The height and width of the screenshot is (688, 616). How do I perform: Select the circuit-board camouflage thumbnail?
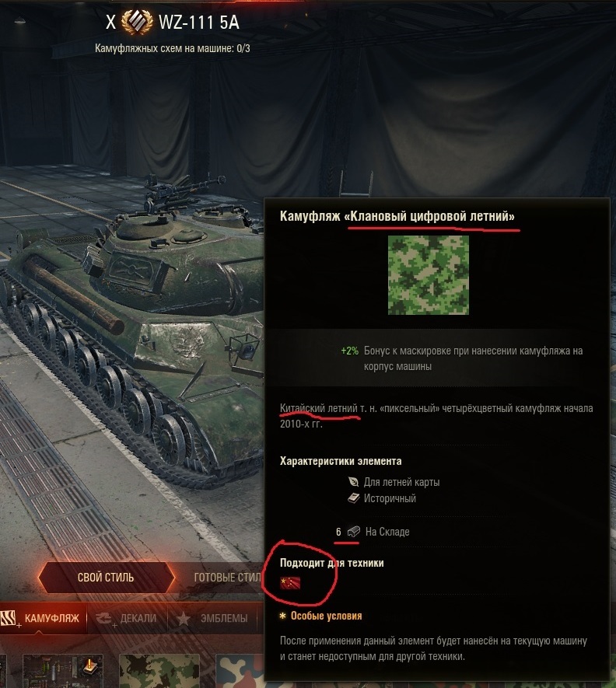(x=63, y=671)
